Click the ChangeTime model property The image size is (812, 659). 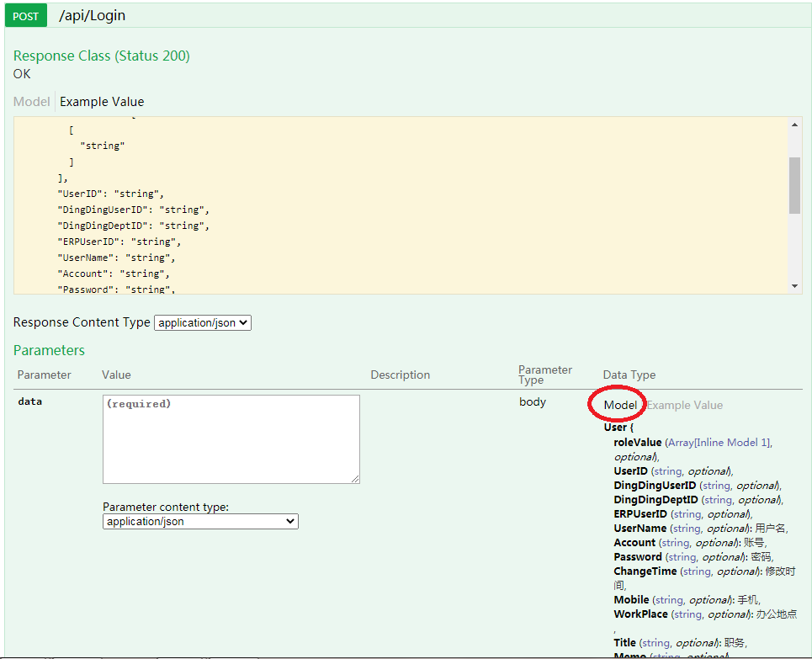click(x=645, y=571)
